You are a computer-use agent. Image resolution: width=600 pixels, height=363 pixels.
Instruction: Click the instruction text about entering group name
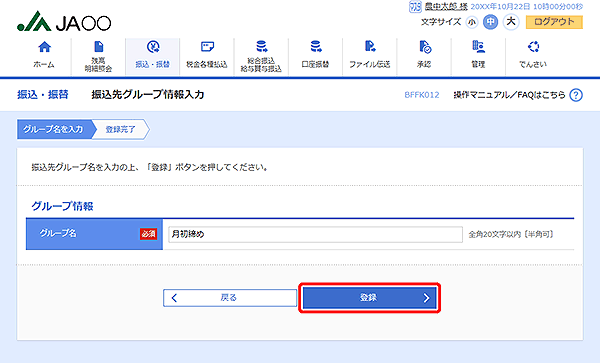[150, 167]
